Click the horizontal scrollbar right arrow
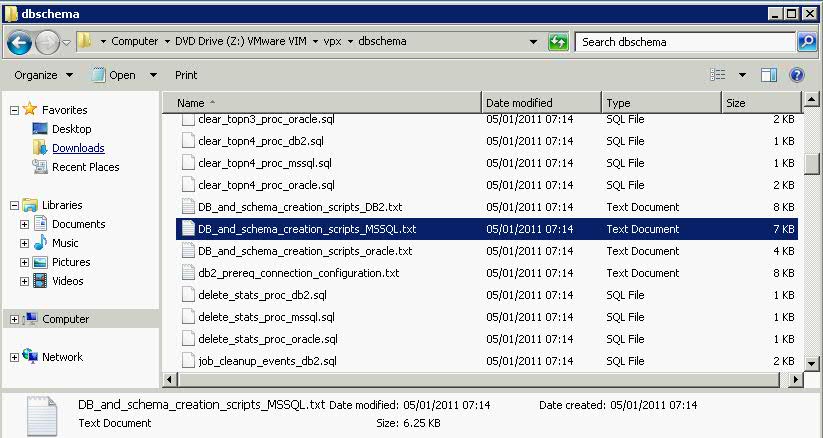The height and width of the screenshot is (438, 823). coord(796,379)
